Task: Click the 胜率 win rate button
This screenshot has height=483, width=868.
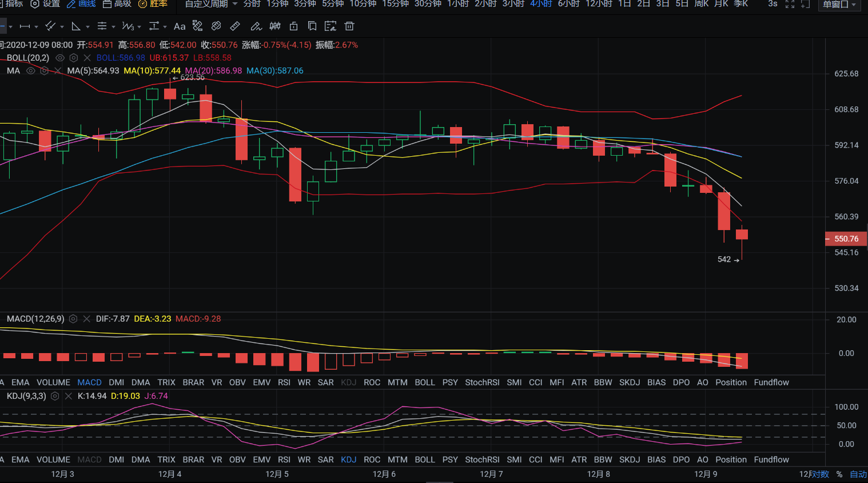Action: click(153, 4)
